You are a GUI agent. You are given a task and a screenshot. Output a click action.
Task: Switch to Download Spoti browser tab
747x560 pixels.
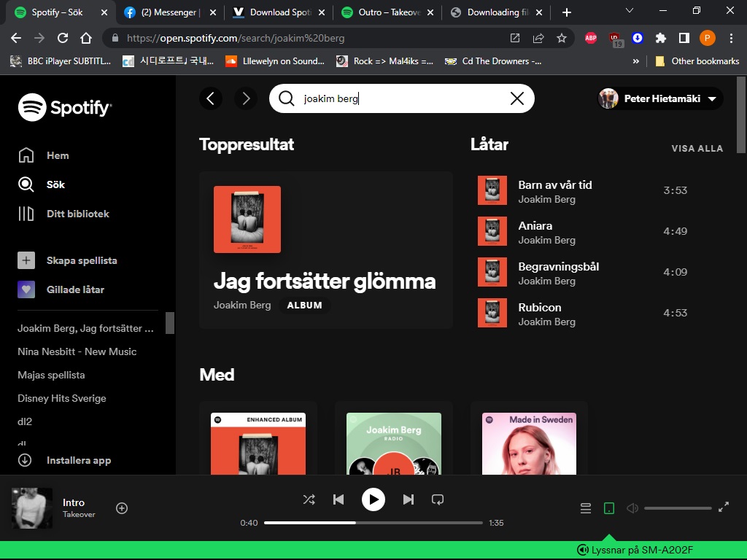pyautogui.click(x=279, y=12)
